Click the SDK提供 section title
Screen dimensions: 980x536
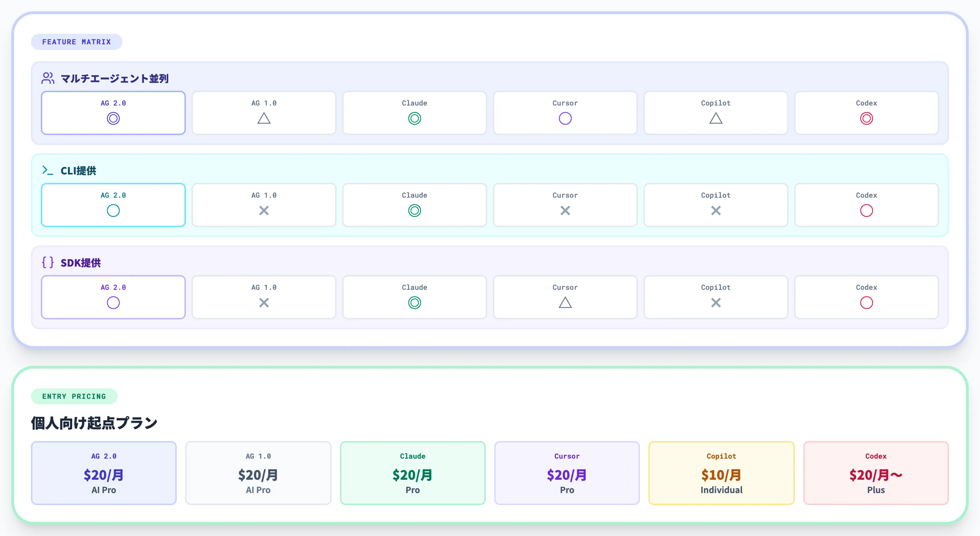tap(81, 263)
